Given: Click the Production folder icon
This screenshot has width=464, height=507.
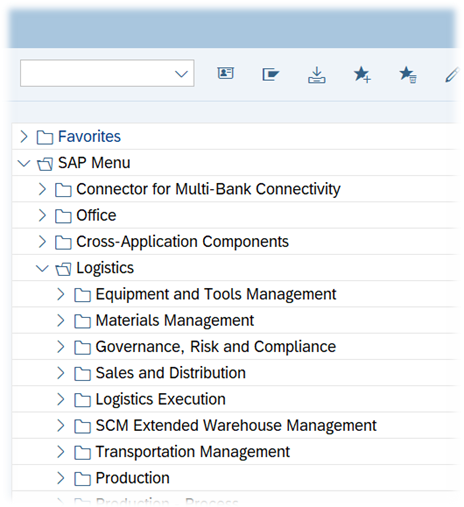Looking at the screenshot, I should click(82, 479).
